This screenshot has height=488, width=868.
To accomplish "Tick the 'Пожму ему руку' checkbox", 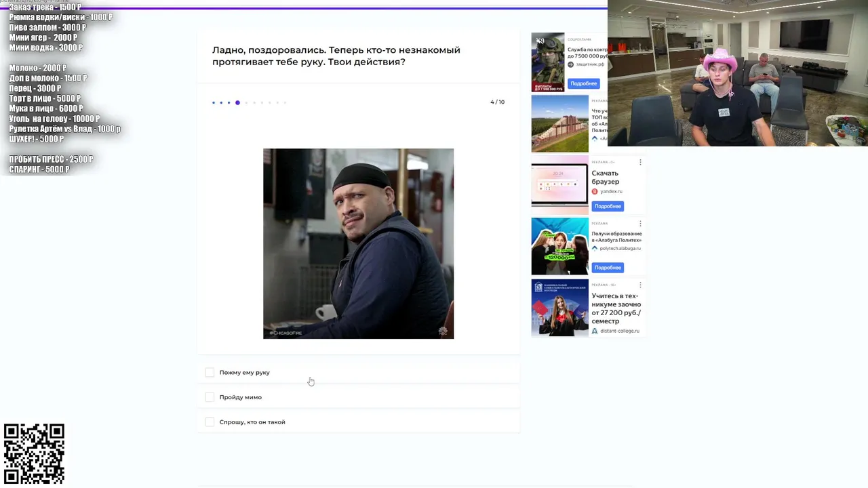I will point(210,372).
